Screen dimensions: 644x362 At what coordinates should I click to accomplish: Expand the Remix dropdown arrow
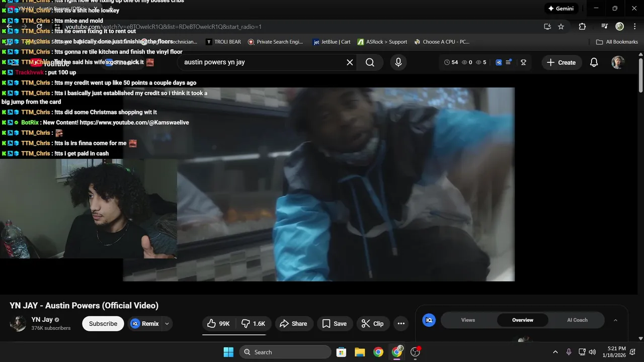pyautogui.click(x=167, y=324)
